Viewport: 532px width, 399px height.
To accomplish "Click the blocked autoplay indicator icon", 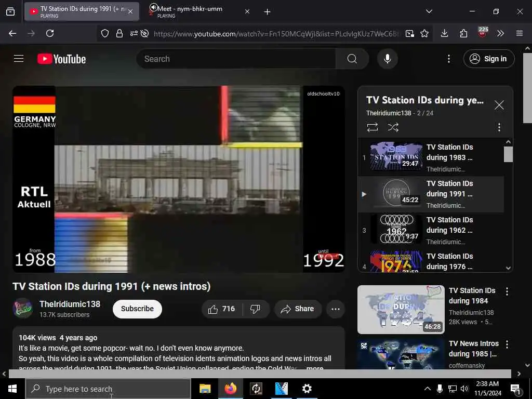I will (x=144, y=33).
